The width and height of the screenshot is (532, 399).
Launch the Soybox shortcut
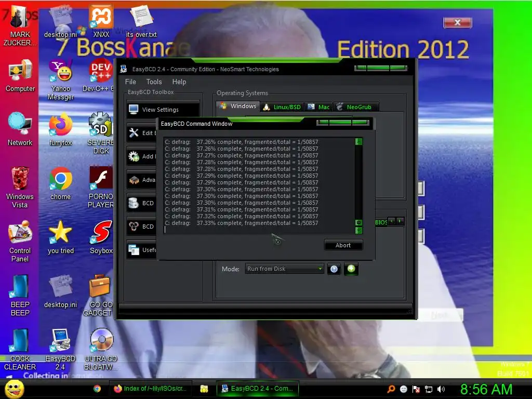101,237
